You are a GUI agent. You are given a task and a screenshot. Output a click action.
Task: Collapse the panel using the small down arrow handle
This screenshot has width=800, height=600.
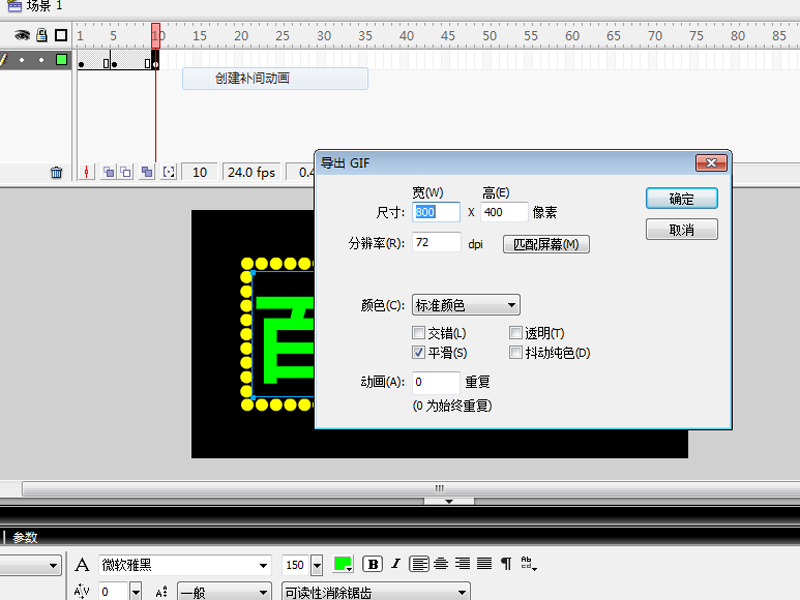[448, 502]
